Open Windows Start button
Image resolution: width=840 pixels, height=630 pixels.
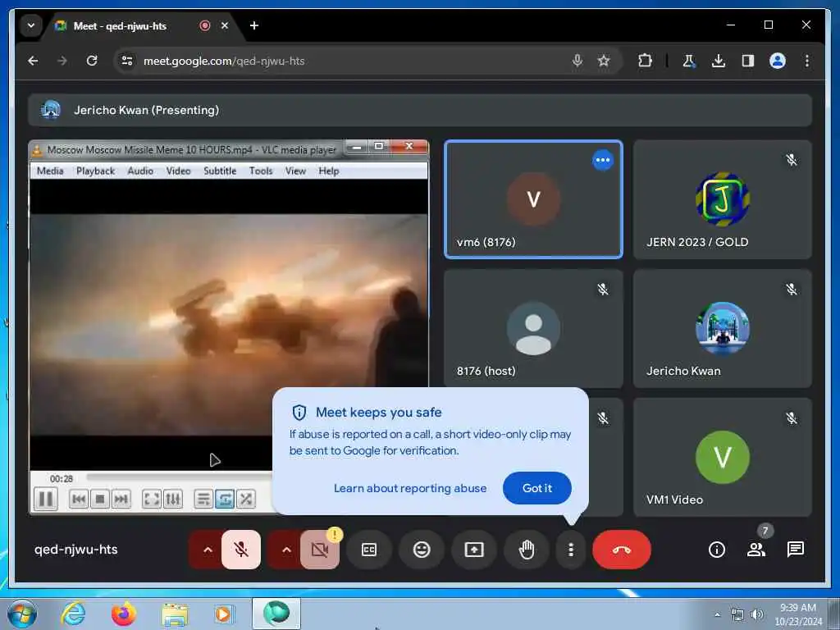(x=22, y=614)
